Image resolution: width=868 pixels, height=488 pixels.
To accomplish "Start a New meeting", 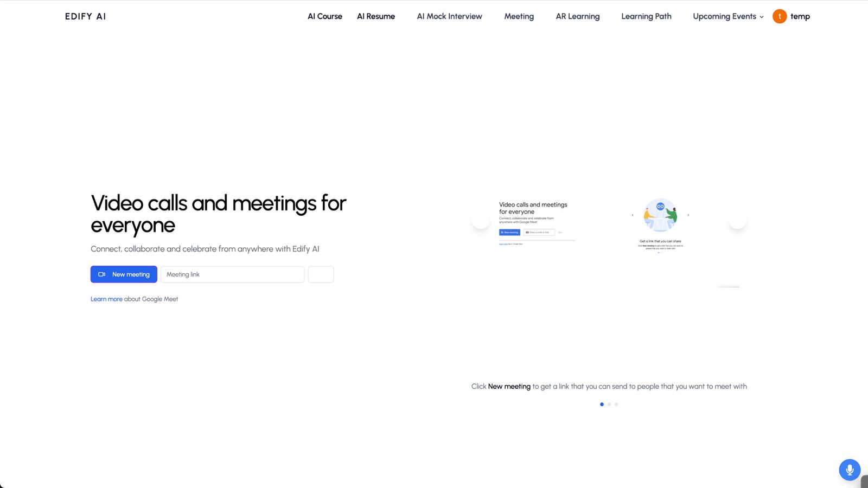I will point(124,274).
